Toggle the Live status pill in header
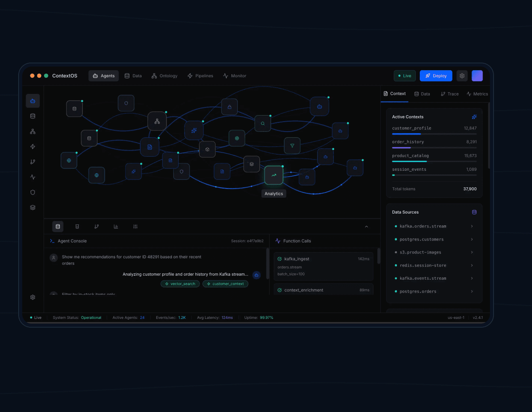 point(404,76)
